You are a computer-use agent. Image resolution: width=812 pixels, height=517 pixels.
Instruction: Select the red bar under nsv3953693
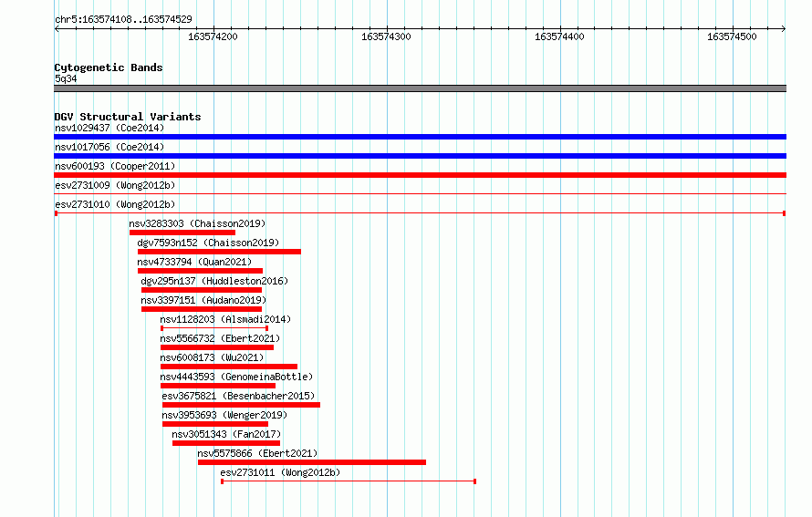(x=215, y=424)
